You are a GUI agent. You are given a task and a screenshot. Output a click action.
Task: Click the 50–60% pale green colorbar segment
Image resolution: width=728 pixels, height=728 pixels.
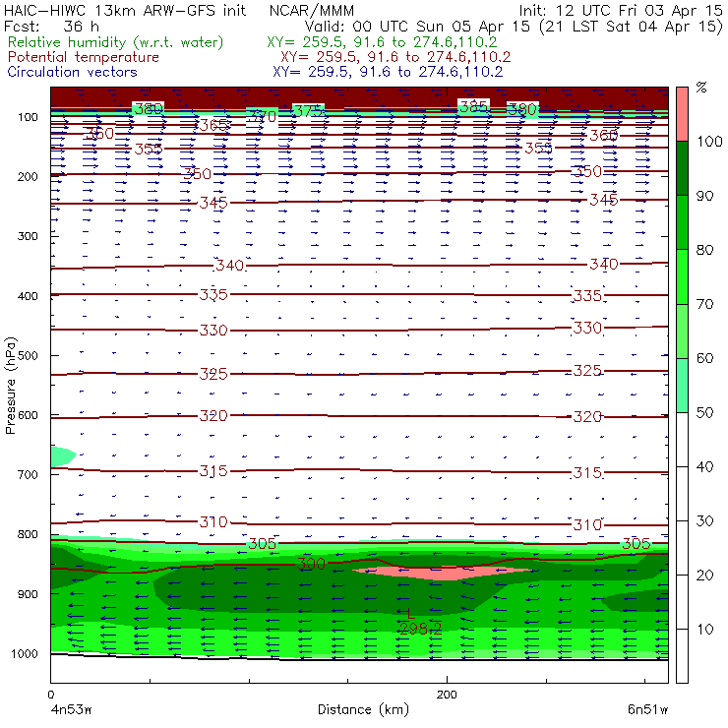pos(682,386)
